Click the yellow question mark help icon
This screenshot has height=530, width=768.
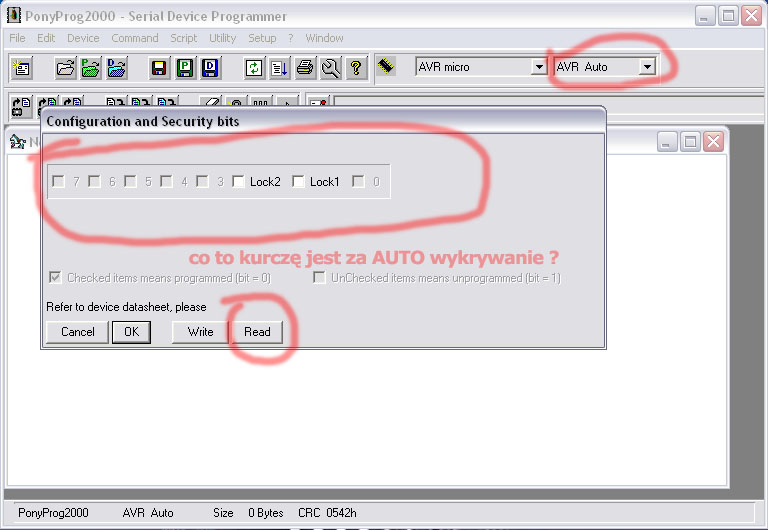356,68
